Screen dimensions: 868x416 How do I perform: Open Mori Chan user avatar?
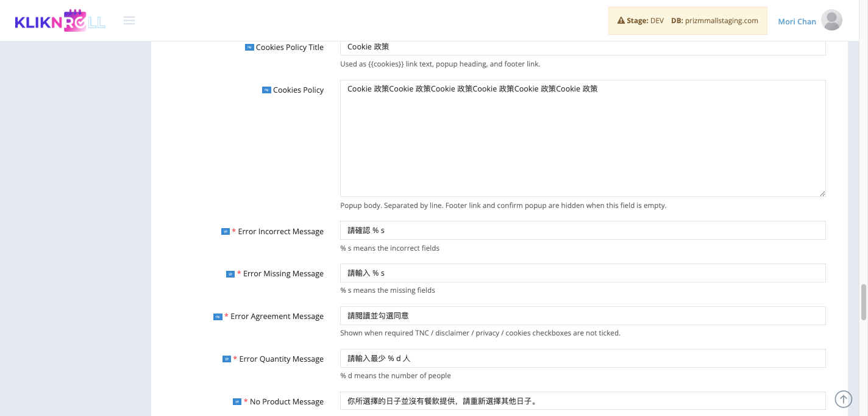click(x=831, y=20)
